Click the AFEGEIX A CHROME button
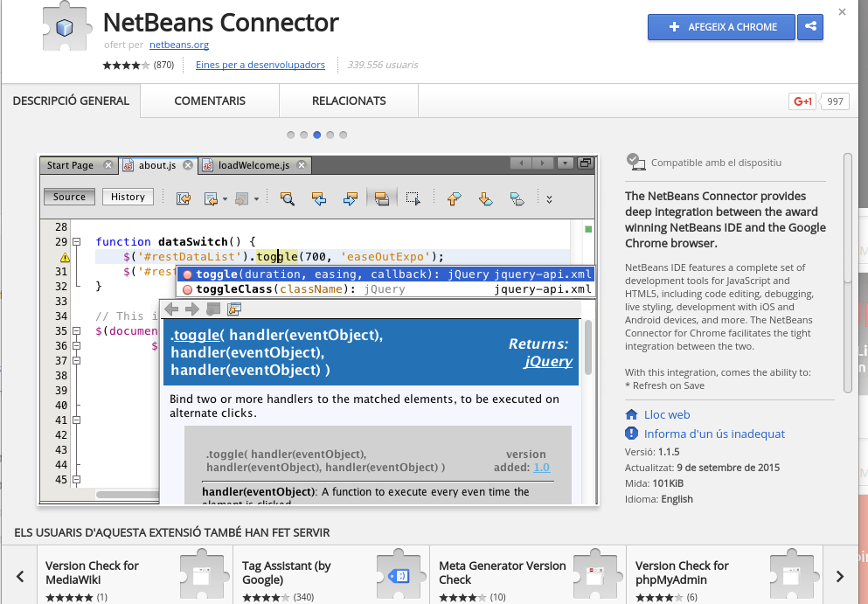 [721, 26]
